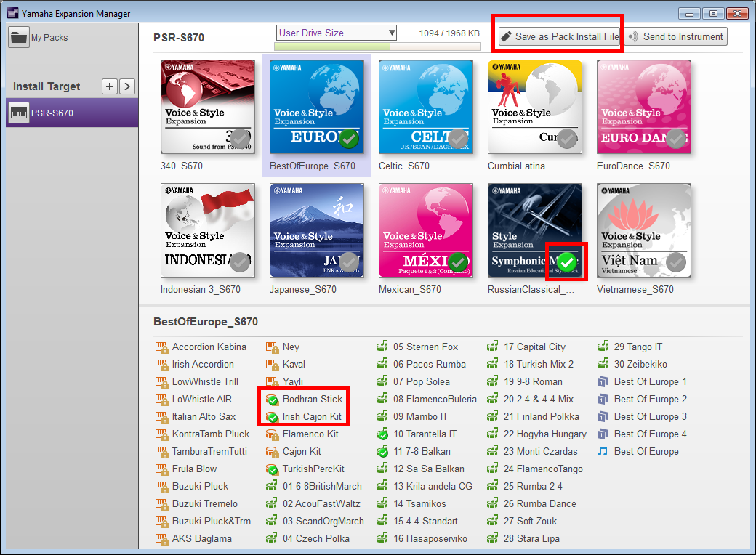Click the user drive usage progress bar
This screenshot has width=756, height=555.
(x=377, y=46)
